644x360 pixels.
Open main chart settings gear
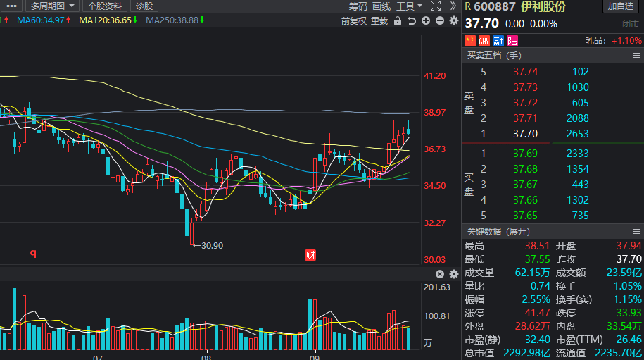point(453,21)
